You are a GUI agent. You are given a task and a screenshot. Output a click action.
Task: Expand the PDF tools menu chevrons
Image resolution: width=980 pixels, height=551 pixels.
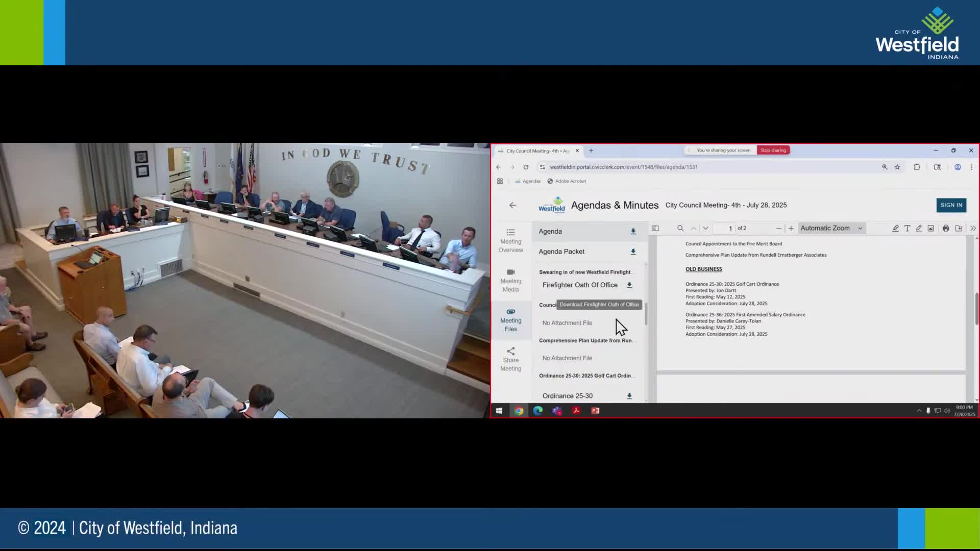973,228
